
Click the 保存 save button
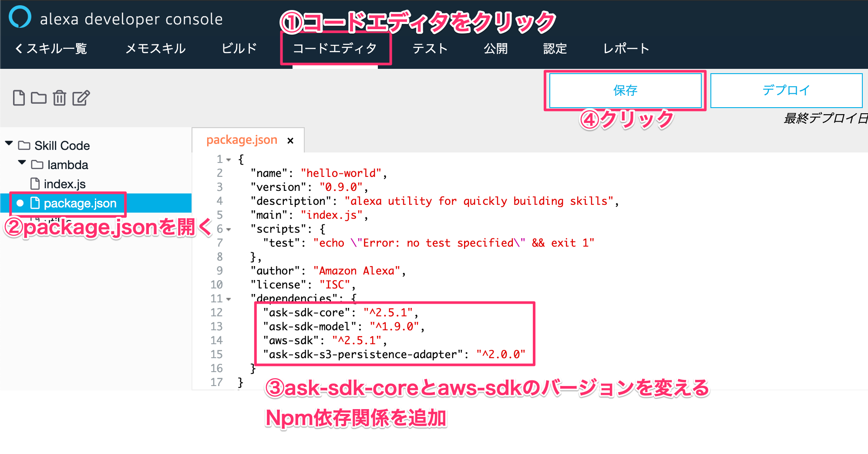click(625, 90)
